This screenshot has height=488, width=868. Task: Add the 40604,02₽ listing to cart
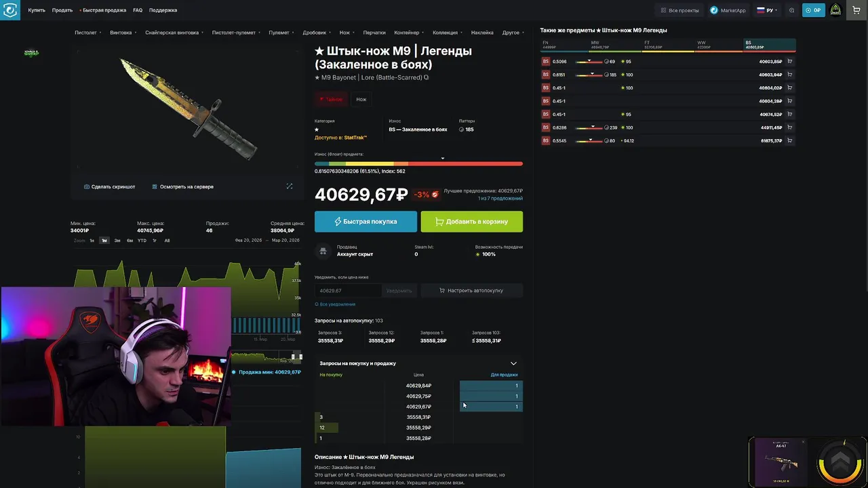789,88
